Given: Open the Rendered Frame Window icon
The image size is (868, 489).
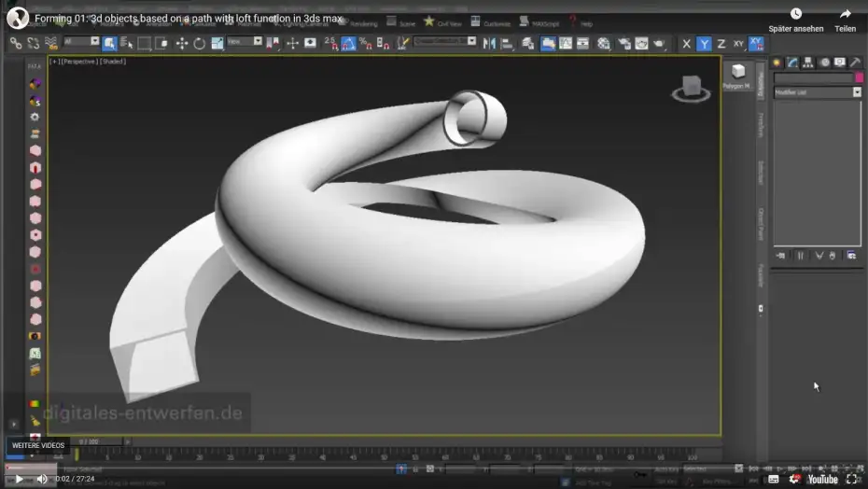Looking at the screenshot, I should pyautogui.click(x=641, y=43).
